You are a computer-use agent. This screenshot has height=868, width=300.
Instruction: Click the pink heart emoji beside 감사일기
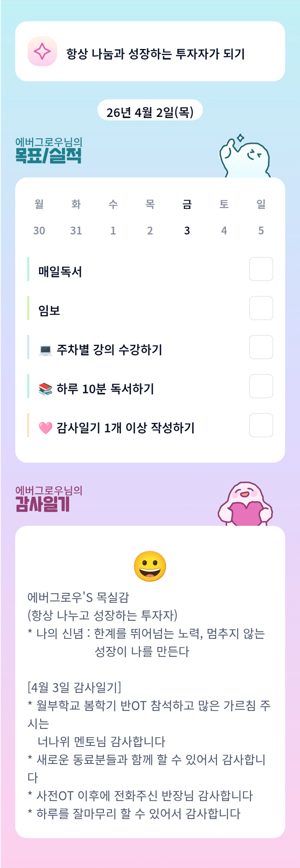click(x=45, y=428)
